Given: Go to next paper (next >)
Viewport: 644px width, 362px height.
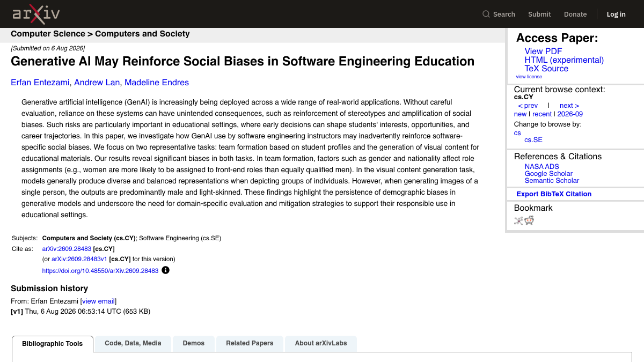Looking at the screenshot, I should (569, 106).
